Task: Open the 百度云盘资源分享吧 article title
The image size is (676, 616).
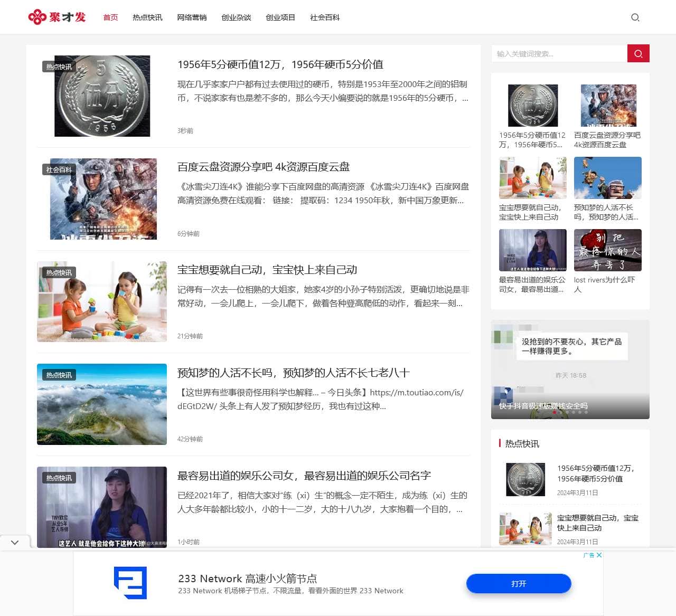Action: (x=263, y=167)
